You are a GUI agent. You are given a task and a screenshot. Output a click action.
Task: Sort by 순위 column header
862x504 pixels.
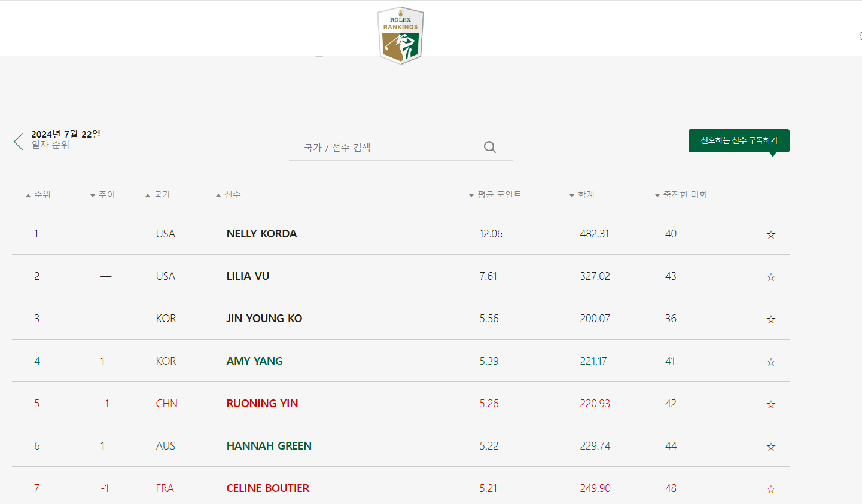pyautogui.click(x=38, y=195)
